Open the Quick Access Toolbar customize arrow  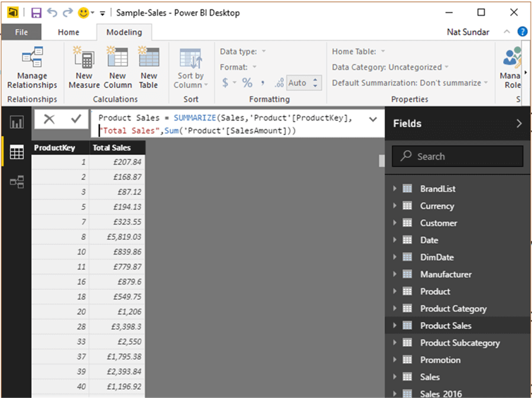coord(102,13)
